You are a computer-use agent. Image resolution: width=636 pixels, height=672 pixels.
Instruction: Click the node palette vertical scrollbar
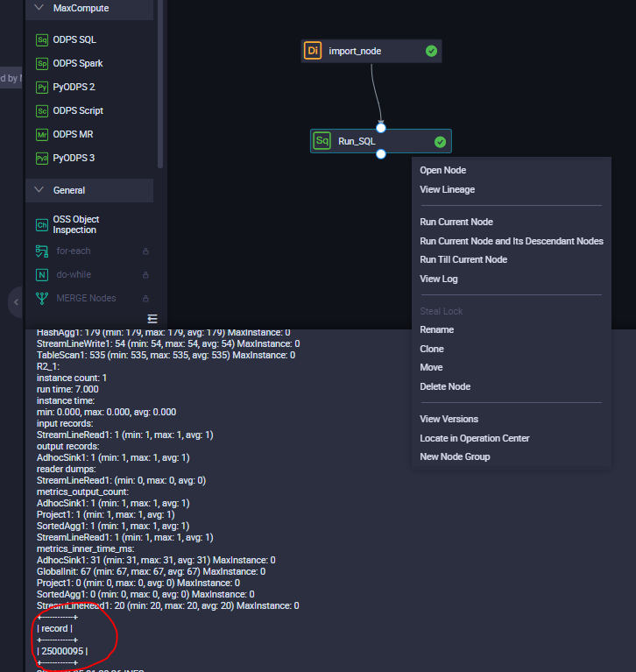160,83
